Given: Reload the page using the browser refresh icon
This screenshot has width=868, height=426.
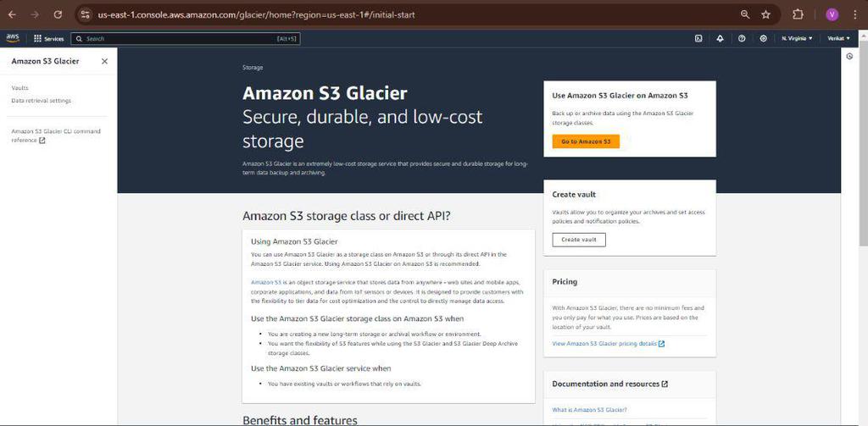Looking at the screenshot, I should [x=57, y=14].
